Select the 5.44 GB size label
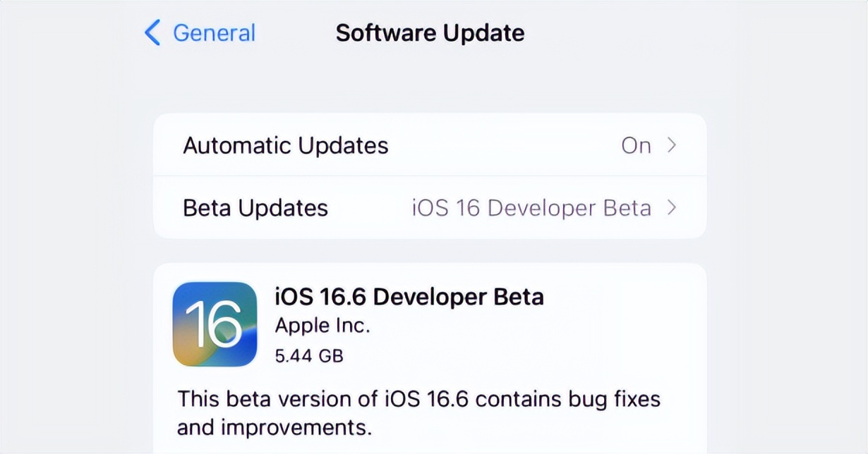 coord(309,355)
